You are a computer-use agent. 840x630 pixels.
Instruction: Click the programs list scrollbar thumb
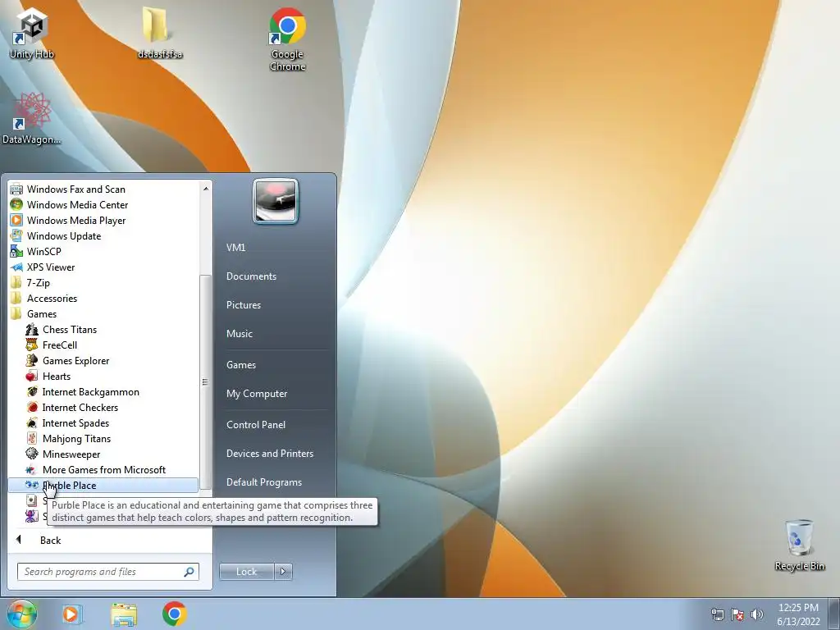(x=205, y=382)
